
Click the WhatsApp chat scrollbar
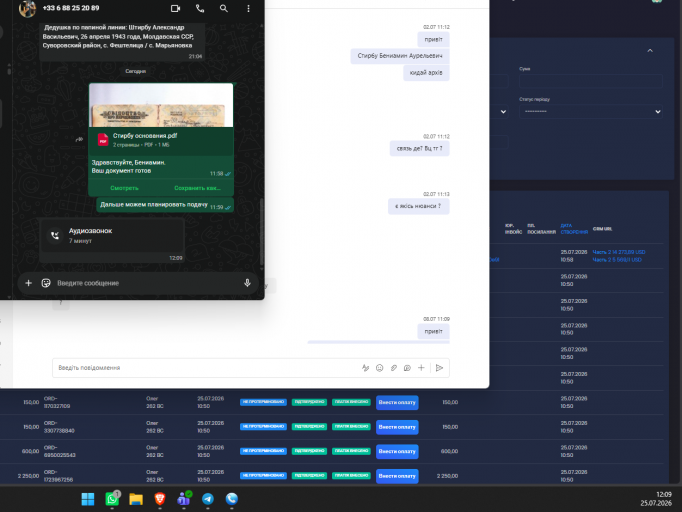point(261,231)
